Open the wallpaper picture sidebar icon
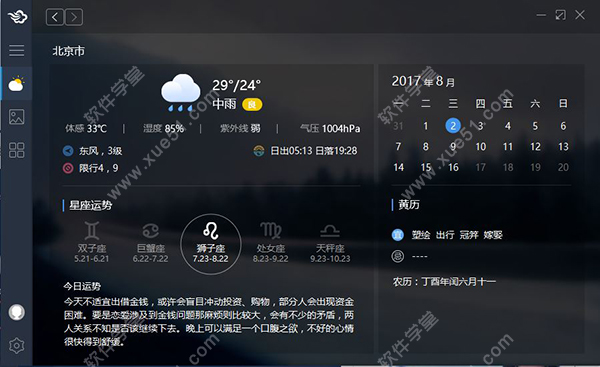The image size is (600, 367). pyautogui.click(x=16, y=117)
